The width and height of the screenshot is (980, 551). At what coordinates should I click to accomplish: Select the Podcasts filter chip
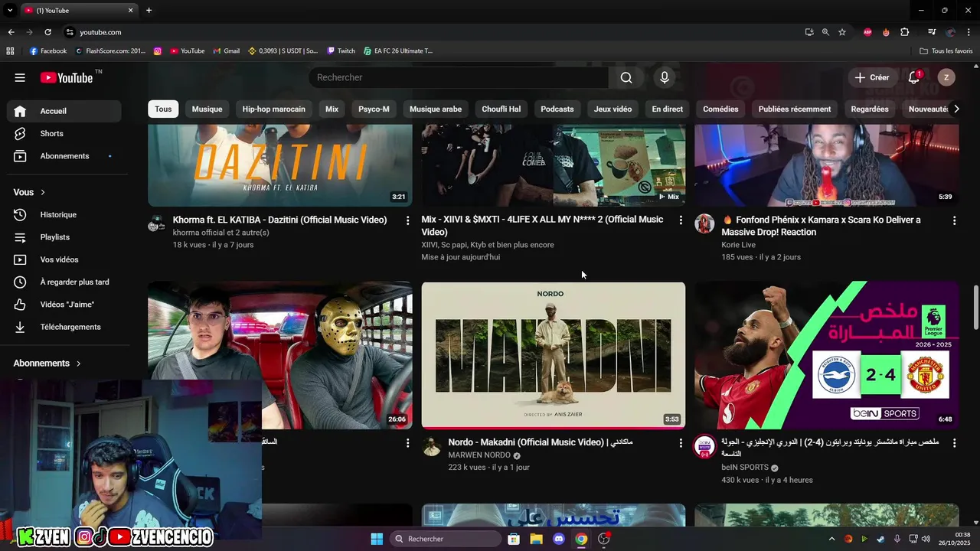tap(557, 109)
